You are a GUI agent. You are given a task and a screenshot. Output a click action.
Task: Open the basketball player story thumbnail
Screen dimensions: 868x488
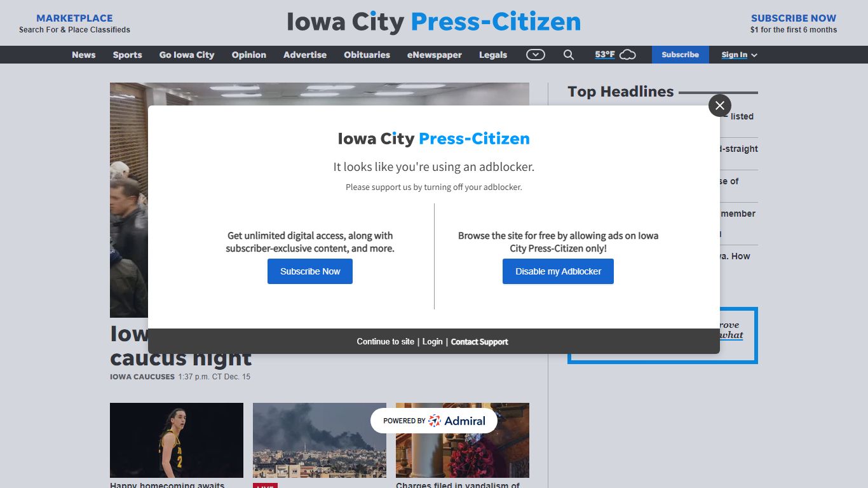tap(177, 440)
